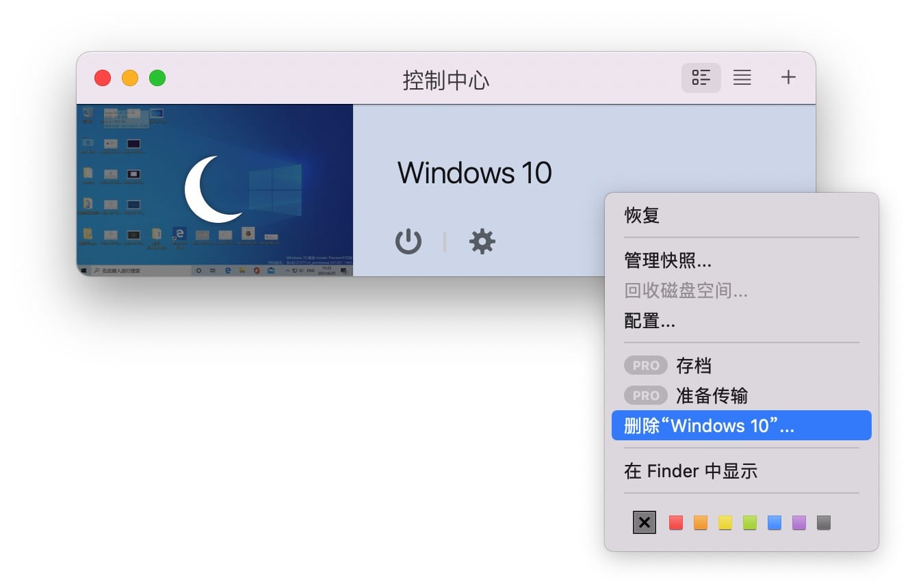Select the purple color tag
The height and width of the screenshot is (588, 910).
[799, 523]
